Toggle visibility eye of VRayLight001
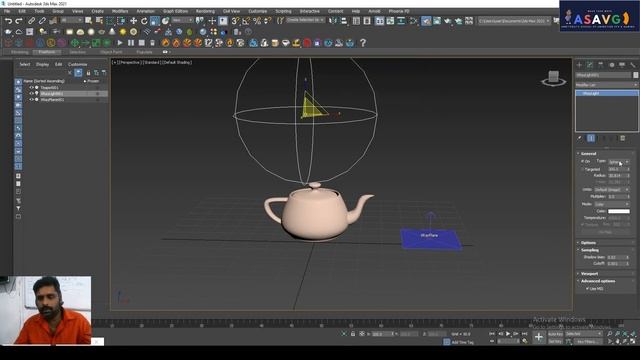Screen dimensions: 640x360 coord(31,93)
